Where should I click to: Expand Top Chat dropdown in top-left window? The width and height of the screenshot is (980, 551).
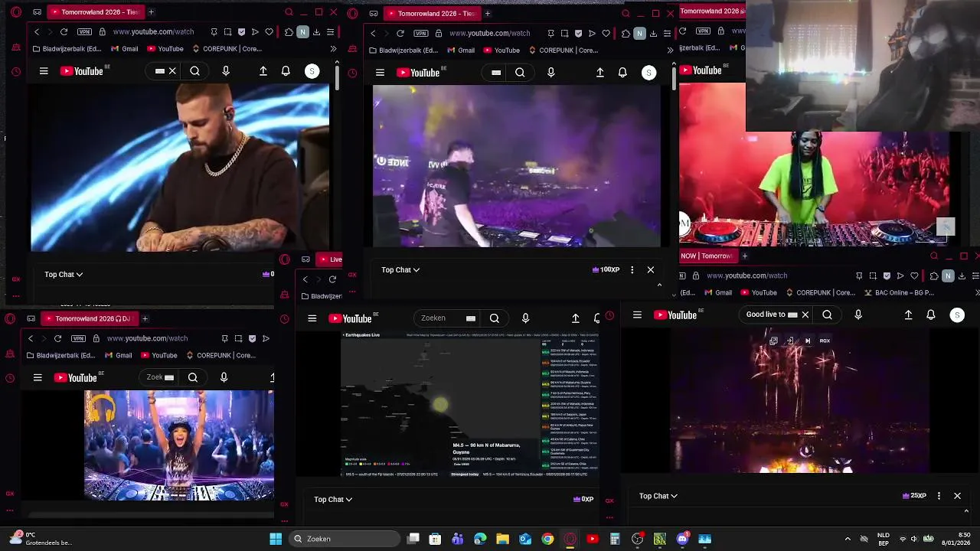click(64, 274)
